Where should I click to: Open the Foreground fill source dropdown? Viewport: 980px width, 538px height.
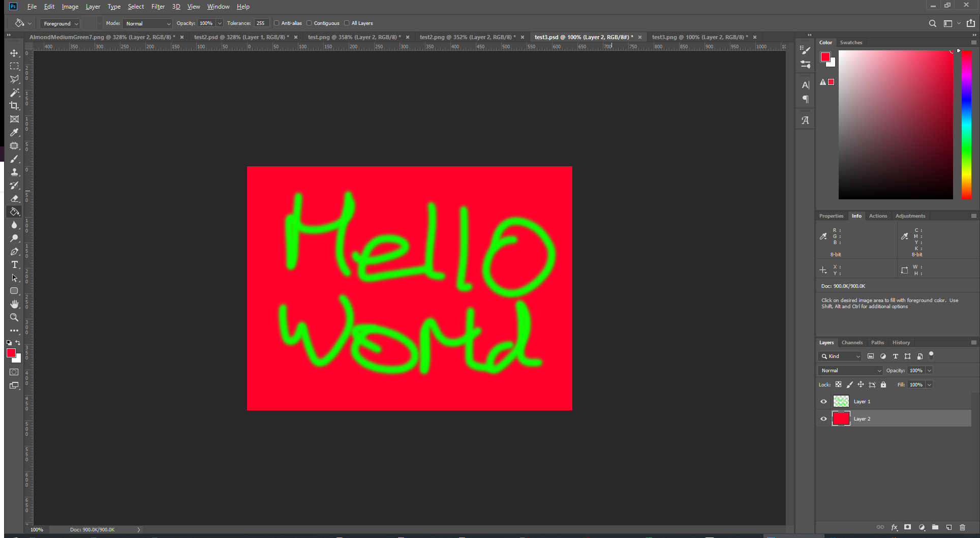click(60, 23)
